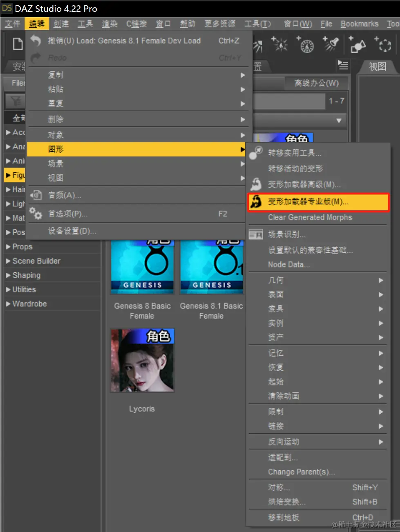Image resolution: width=400 pixels, height=532 pixels.
Task: Open the Create Spotlight tool icon
Action: tap(332, 46)
